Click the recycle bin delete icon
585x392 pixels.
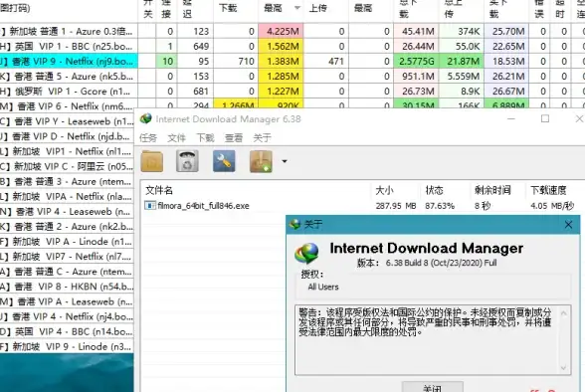pyautogui.click(x=187, y=161)
